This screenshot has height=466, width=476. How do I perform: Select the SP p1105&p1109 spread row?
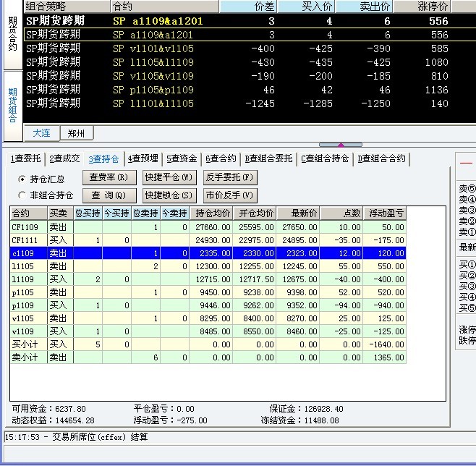point(250,90)
